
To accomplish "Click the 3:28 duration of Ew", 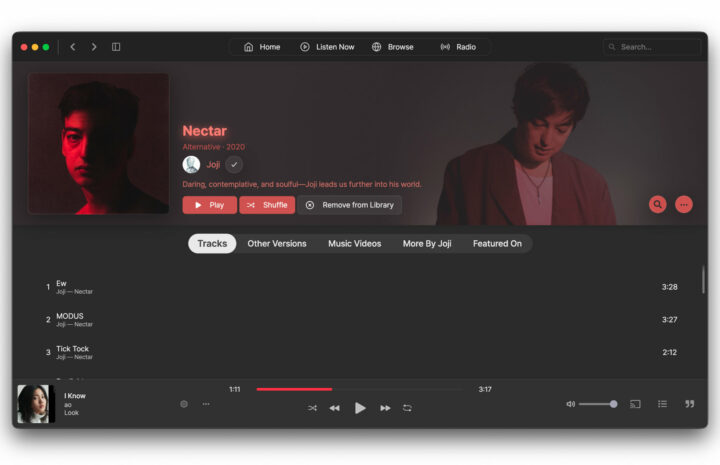I will (x=669, y=287).
